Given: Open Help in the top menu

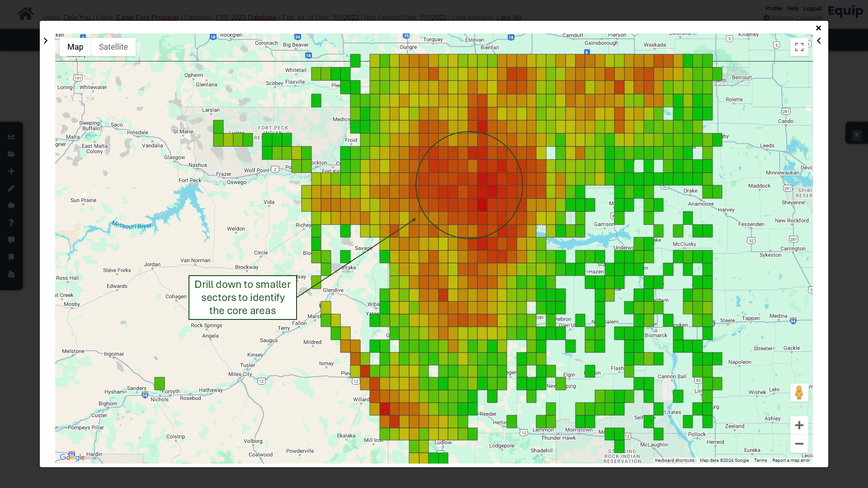Looking at the screenshot, I should 793,8.
